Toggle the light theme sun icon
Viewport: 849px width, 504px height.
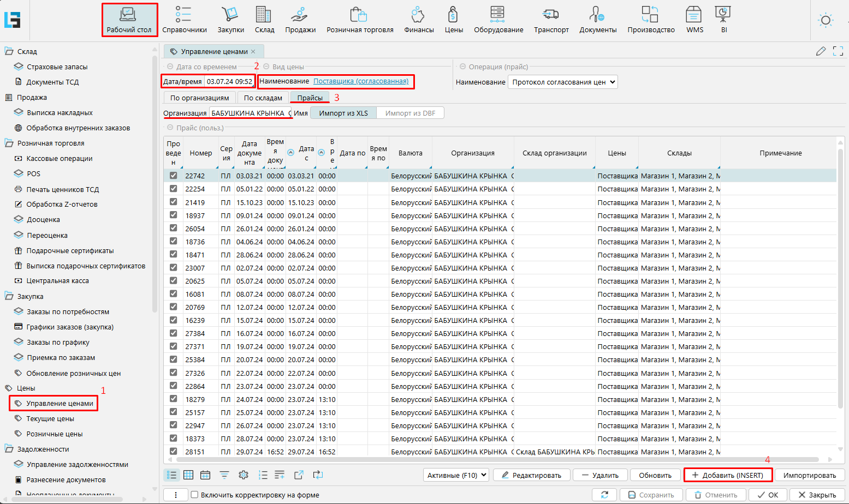click(826, 21)
